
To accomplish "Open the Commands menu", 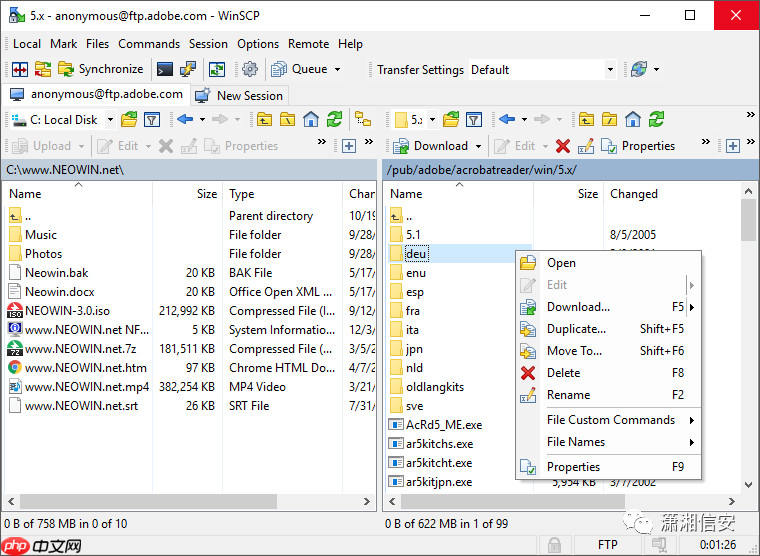I will click(149, 44).
